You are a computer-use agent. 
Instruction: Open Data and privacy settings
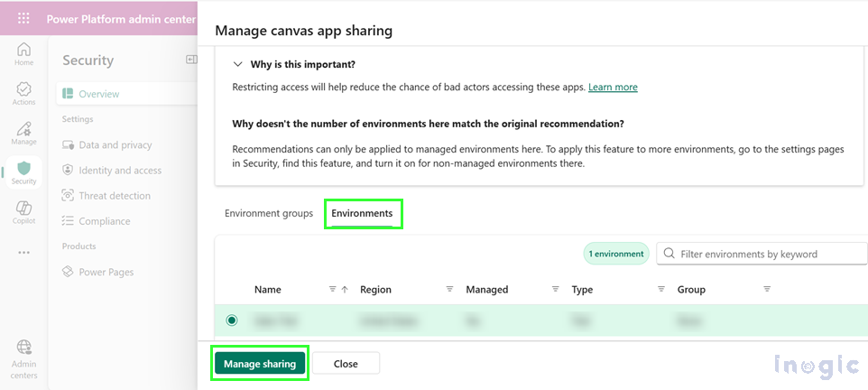115,144
